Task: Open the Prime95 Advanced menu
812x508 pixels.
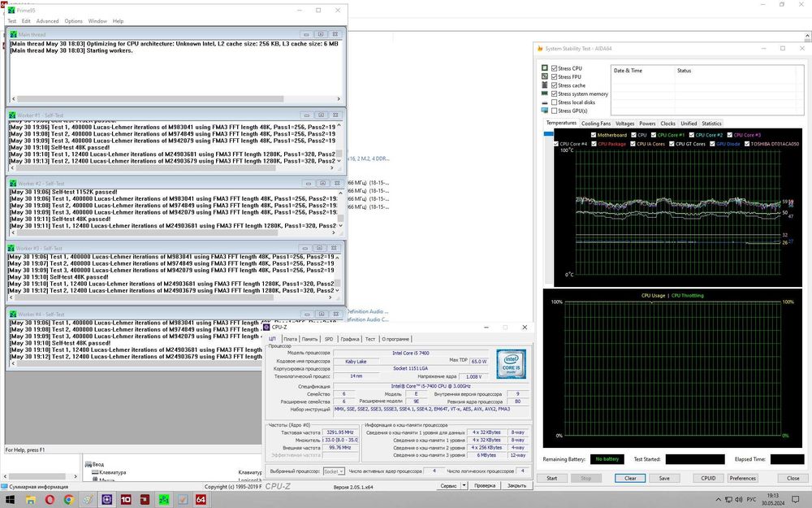Action: click(x=47, y=21)
